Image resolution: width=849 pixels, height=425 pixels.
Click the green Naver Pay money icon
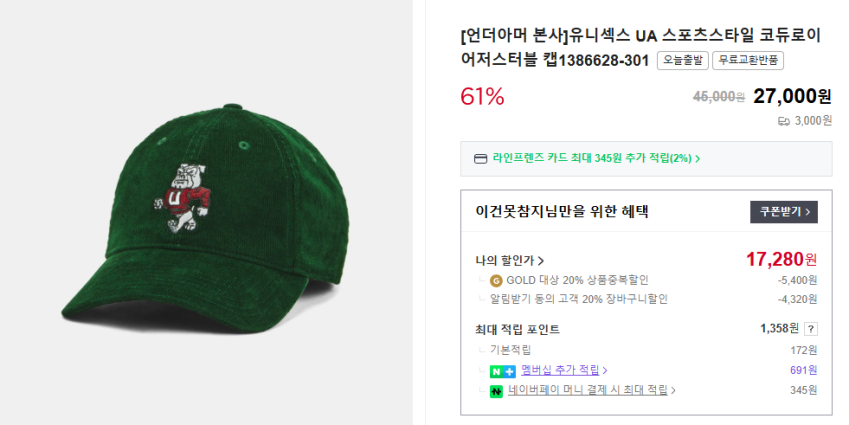point(496,391)
